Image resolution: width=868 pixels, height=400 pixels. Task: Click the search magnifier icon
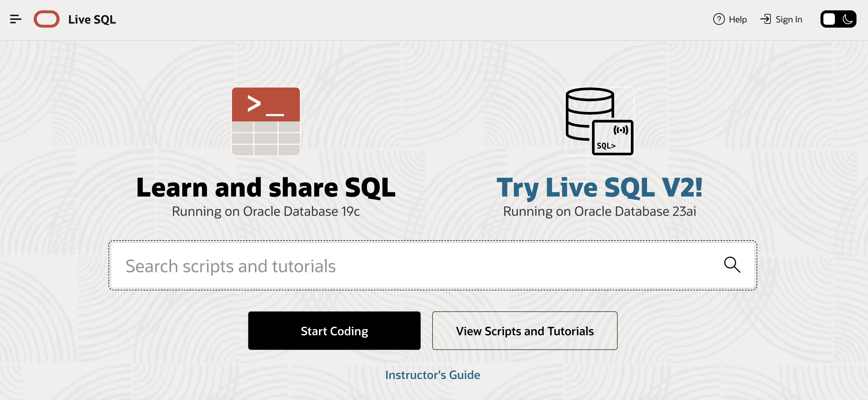coord(732,265)
